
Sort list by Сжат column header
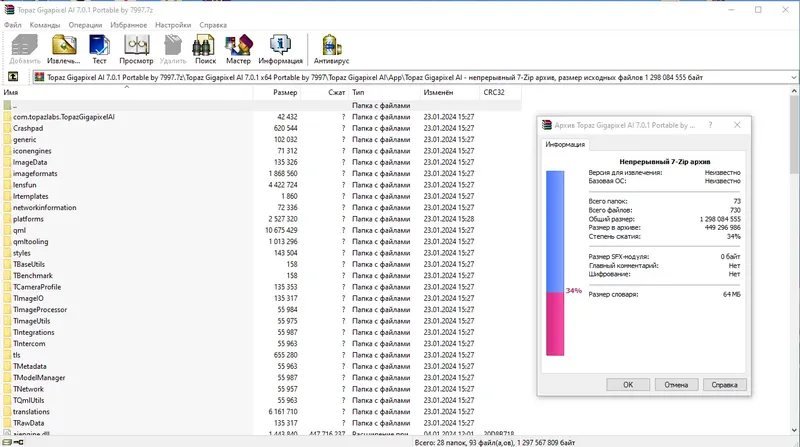(324, 92)
